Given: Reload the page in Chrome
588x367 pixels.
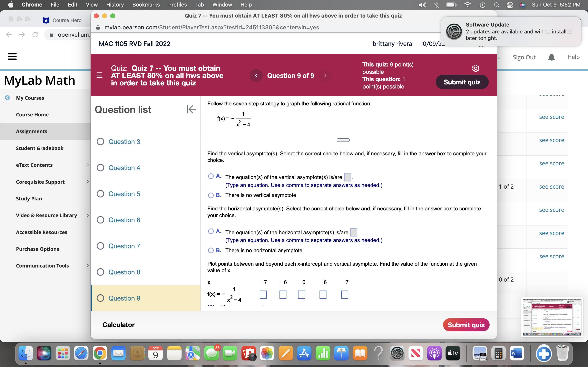Looking at the screenshot, I should [35, 34].
